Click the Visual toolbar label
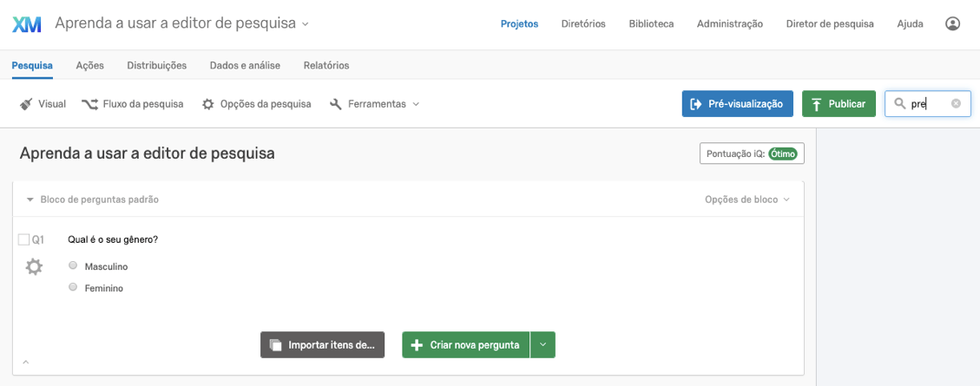This screenshot has height=386, width=980. pyautogui.click(x=52, y=104)
